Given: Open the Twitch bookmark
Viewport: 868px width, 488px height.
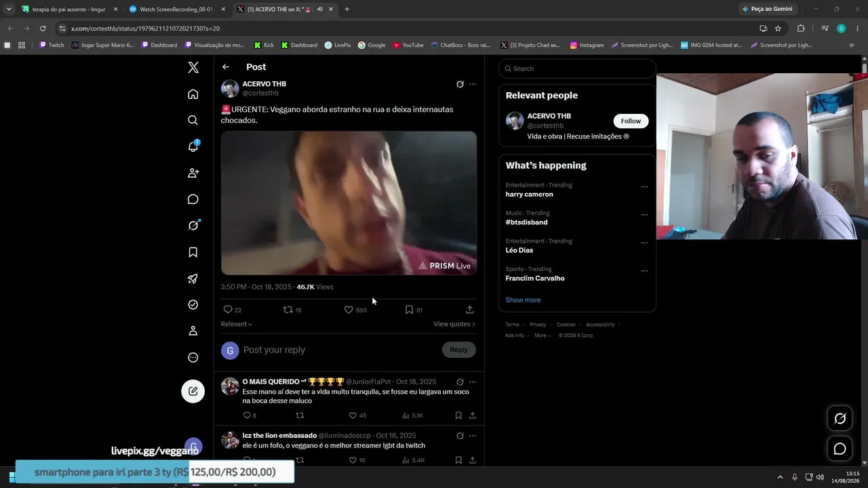Looking at the screenshot, I should [x=52, y=45].
